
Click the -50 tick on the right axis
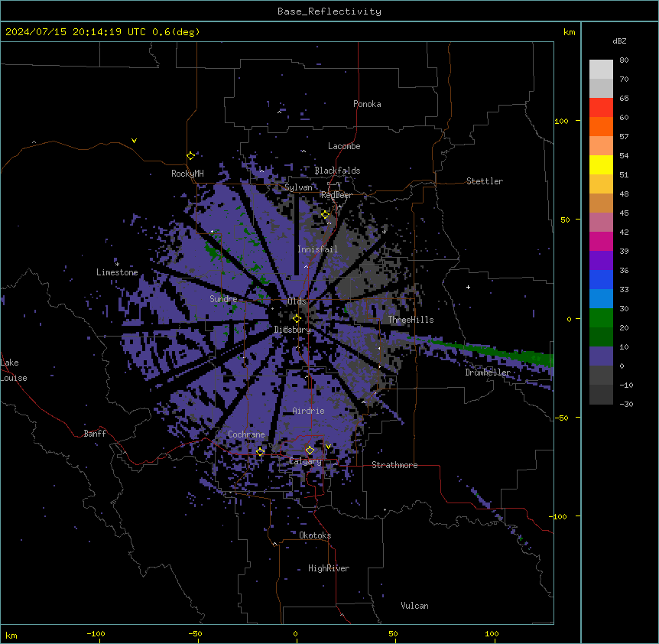[x=561, y=418]
